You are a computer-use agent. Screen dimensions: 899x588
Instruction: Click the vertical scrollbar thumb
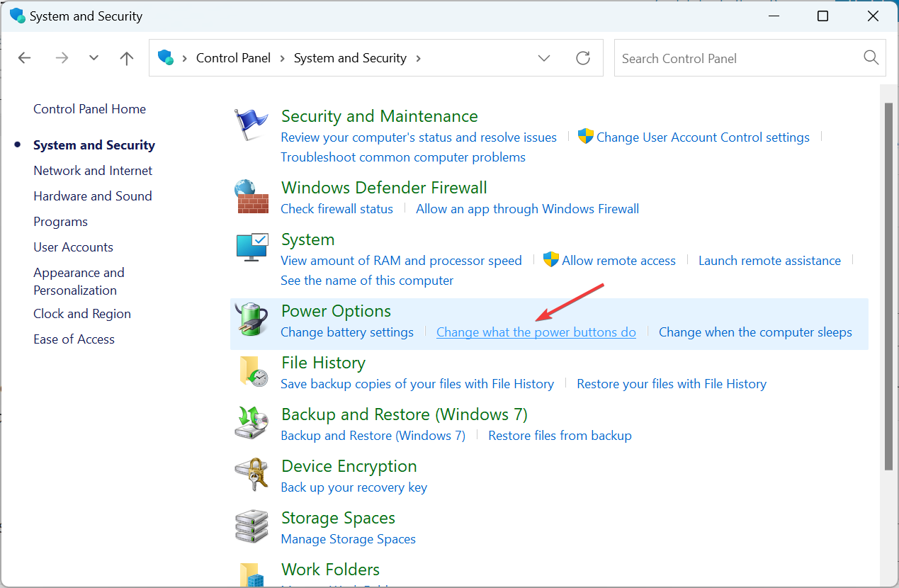click(888, 283)
